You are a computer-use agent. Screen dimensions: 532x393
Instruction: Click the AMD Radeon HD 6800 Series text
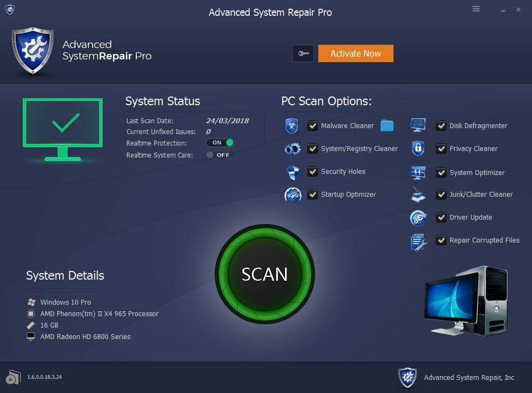(85, 337)
